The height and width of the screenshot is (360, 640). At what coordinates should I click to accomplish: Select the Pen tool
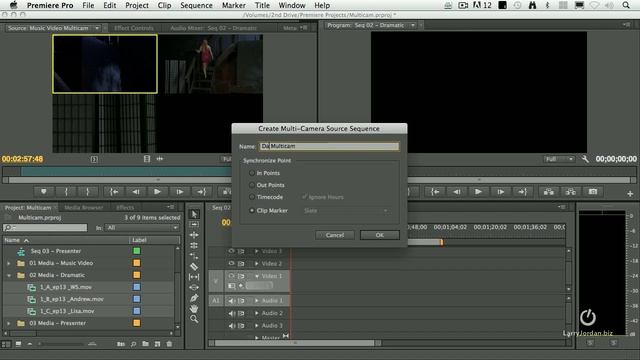pyautogui.click(x=194, y=298)
